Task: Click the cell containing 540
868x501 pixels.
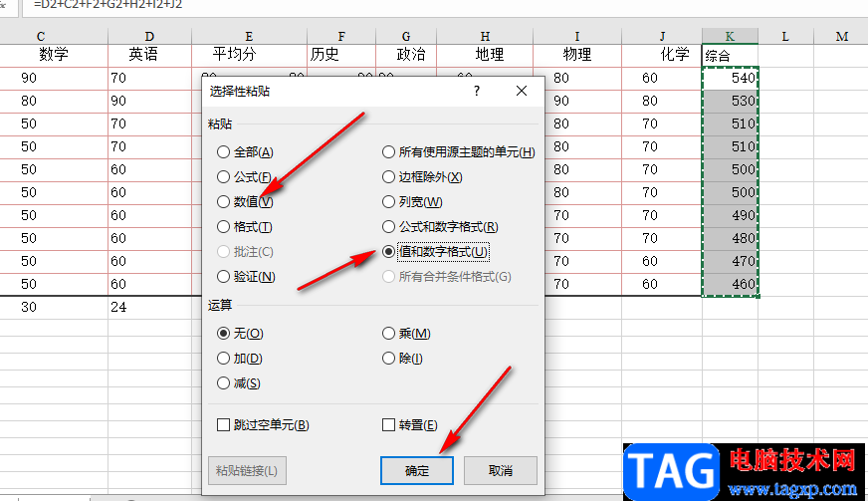Action: (x=731, y=78)
